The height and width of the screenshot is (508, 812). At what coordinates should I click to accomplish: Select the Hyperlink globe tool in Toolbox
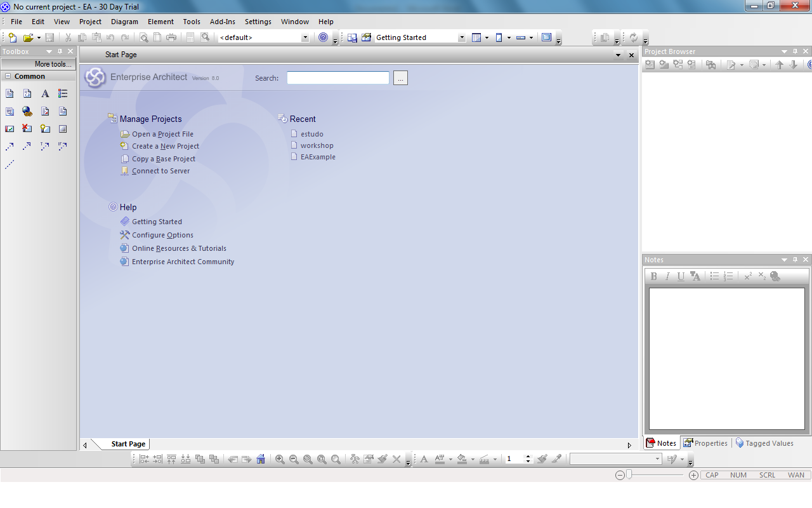pos(27,111)
